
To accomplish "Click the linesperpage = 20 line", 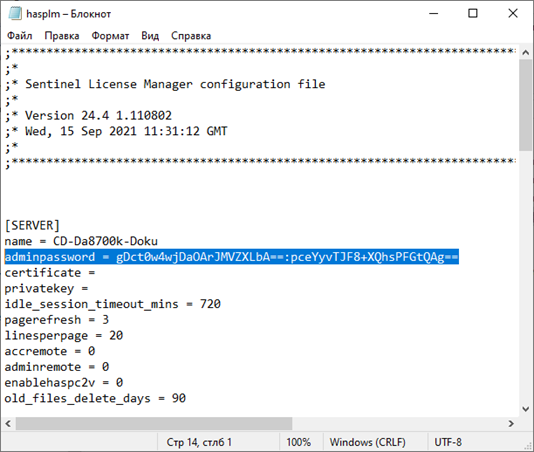I will click(64, 336).
